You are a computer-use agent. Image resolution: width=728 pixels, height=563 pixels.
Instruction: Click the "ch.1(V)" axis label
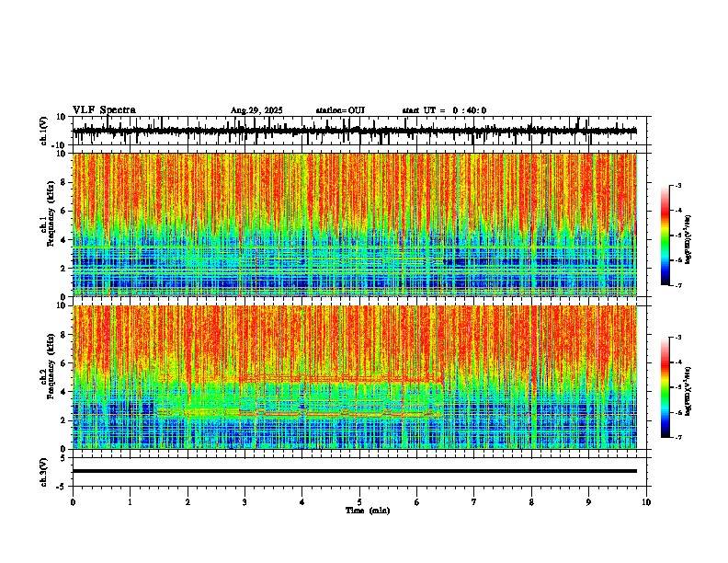(x=44, y=131)
